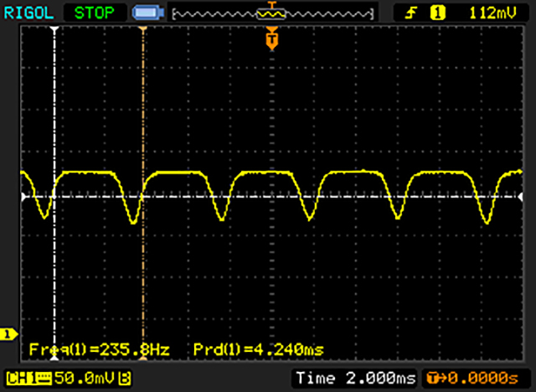Click the Freq(1)=235.8Hz measurement
Viewport: 536px width, 392px height.
[100, 349]
